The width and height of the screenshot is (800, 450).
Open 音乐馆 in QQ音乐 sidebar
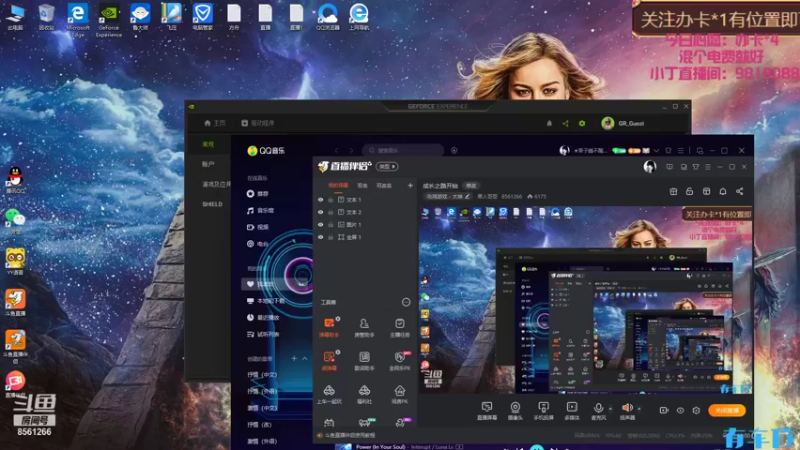pyautogui.click(x=261, y=210)
